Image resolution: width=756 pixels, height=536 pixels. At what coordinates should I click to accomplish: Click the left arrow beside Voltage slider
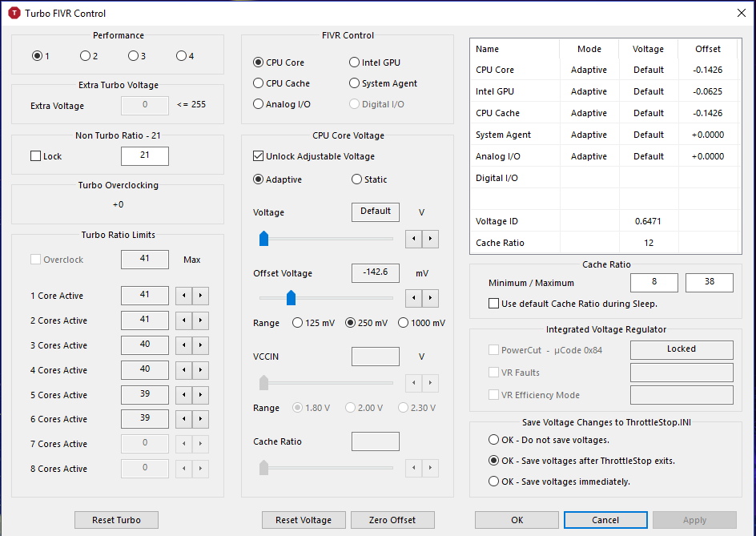tap(414, 239)
